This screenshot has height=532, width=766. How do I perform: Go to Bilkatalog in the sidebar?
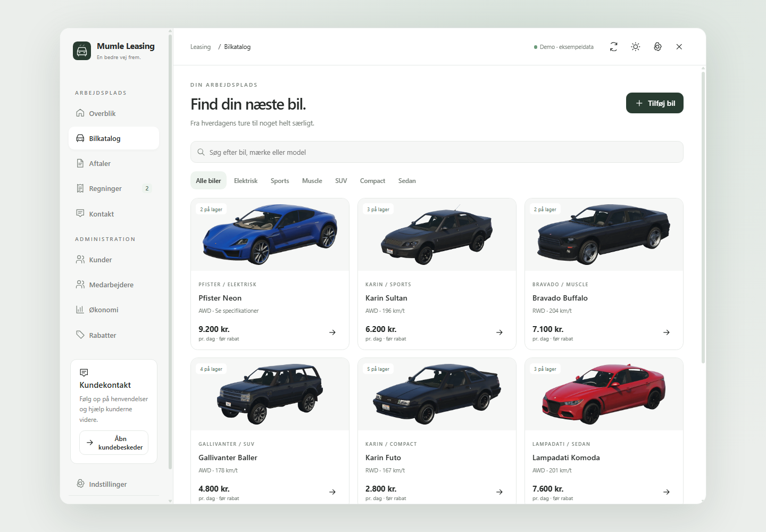[x=114, y=138]
